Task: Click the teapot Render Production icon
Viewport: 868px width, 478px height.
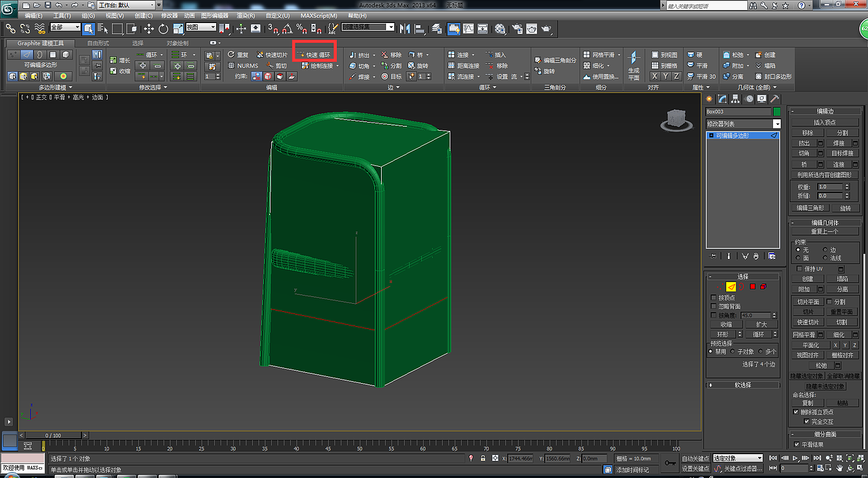Action: pyautogui.click(x=546, y=28)
